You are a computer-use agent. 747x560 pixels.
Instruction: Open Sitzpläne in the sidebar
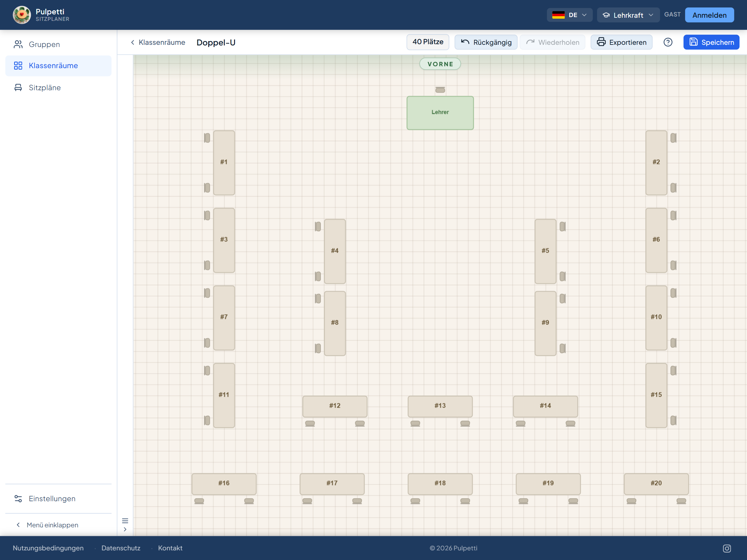pos(59,87)
